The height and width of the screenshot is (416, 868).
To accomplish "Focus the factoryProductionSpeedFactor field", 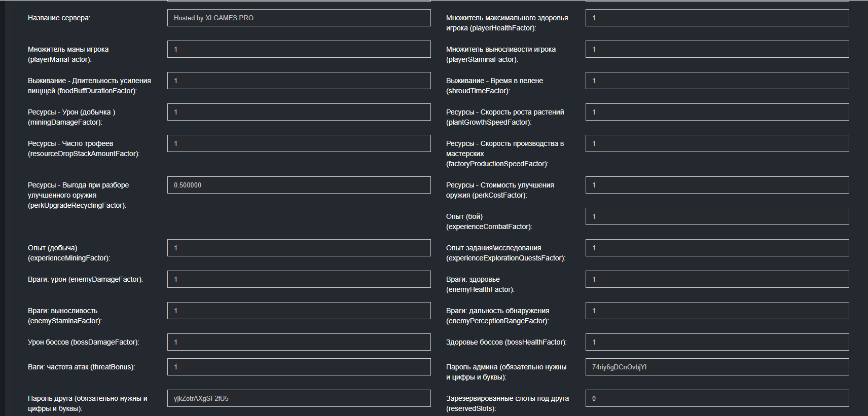I will click(717, 143).
